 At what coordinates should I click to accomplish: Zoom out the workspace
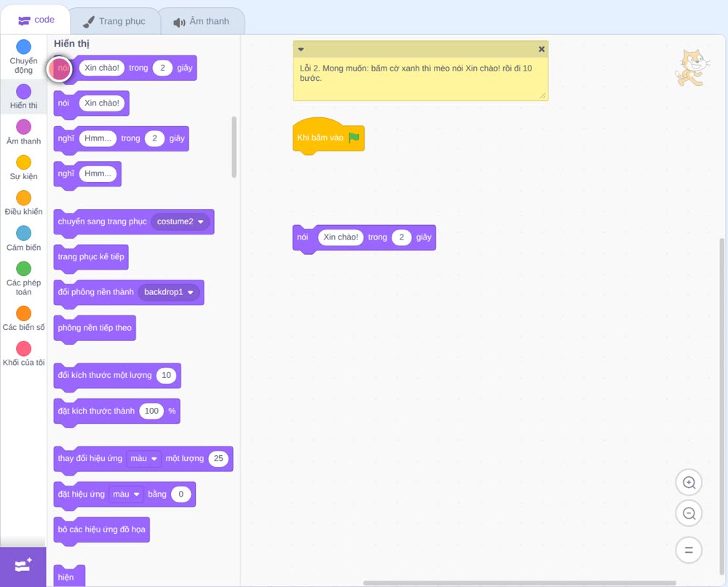(x=689, y=513)
